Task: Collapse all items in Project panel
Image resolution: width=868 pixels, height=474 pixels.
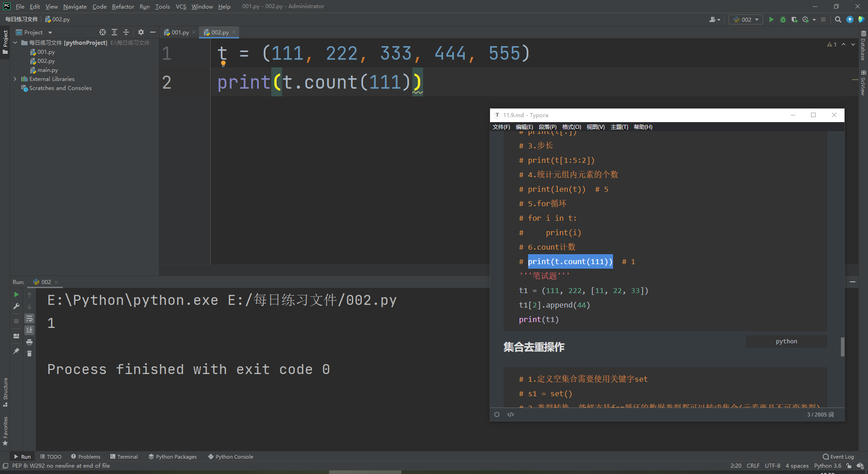Action: (x=126, y=32)
